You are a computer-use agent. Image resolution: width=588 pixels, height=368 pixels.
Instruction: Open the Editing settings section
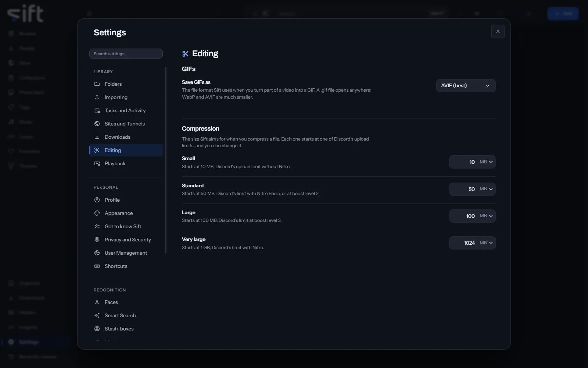pyautogui.click(x=126, y=150)
